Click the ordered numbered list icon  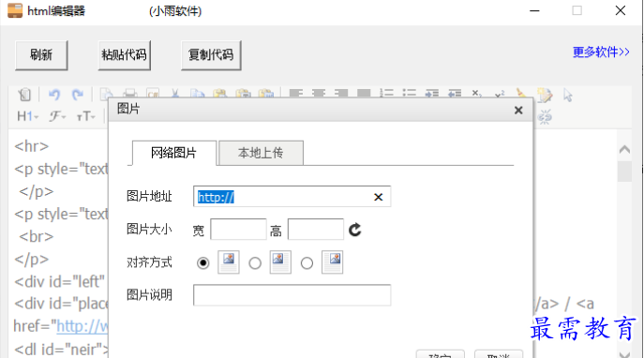[386, 93]
